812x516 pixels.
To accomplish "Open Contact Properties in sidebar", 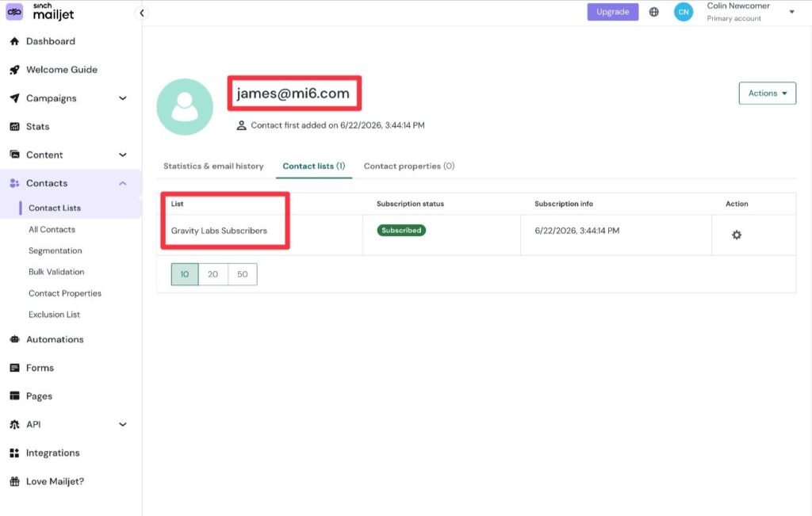I will [65, 293].
